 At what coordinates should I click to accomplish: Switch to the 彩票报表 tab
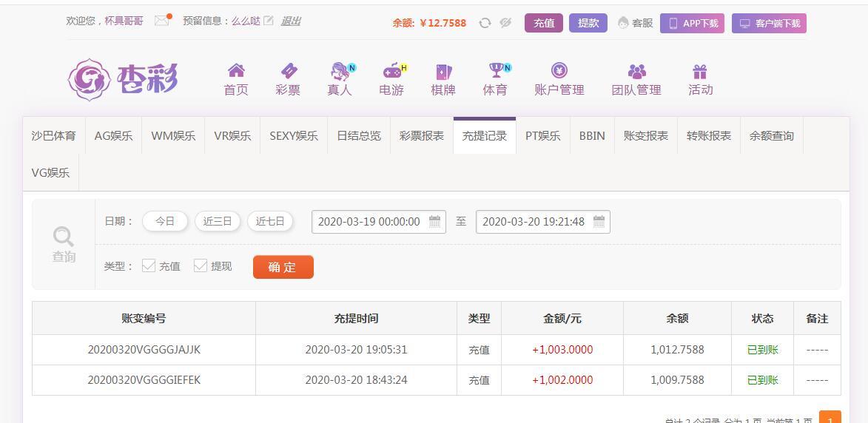[x=422, y=135]
